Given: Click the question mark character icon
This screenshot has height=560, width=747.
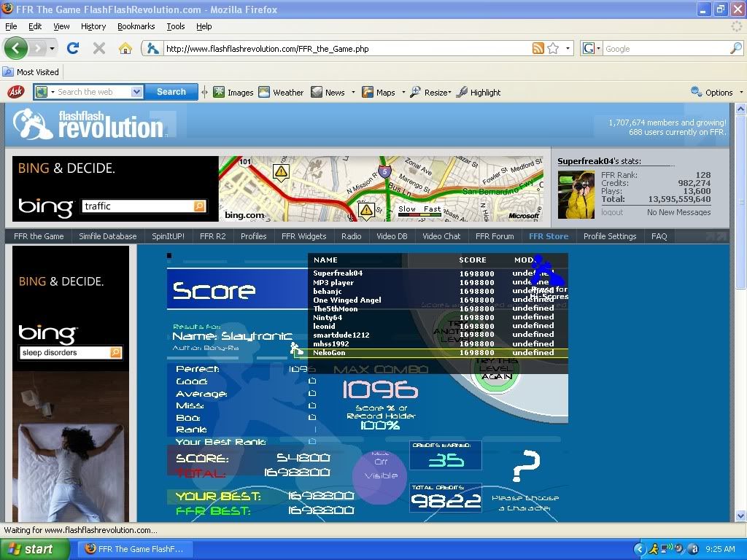Looking at the screenshot, I should coord(525,467).
